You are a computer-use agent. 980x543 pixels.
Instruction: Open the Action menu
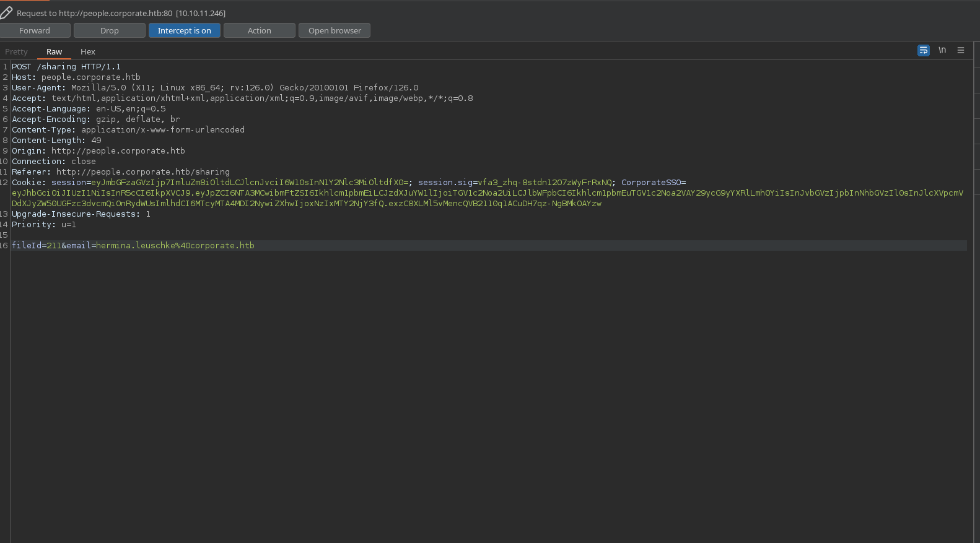(260, 30)
